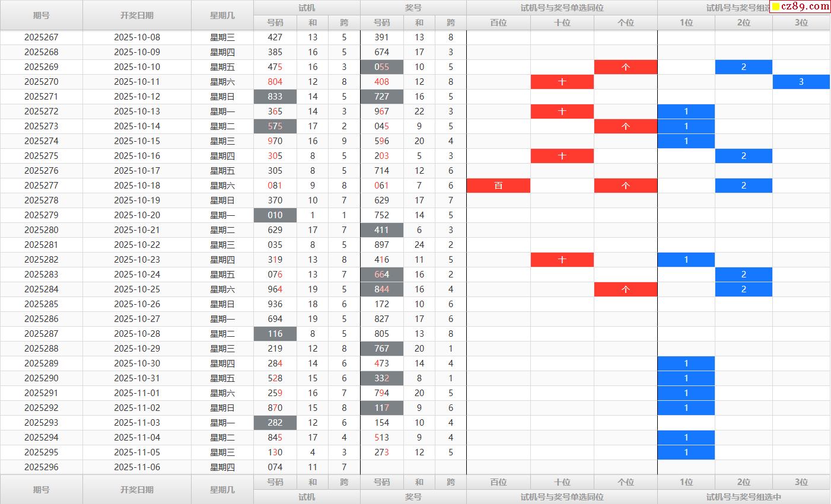The height and width of the screenshot is (504, 831).
Task: Click the red 十 cell in row 2025282
Action: click(562, 260)
